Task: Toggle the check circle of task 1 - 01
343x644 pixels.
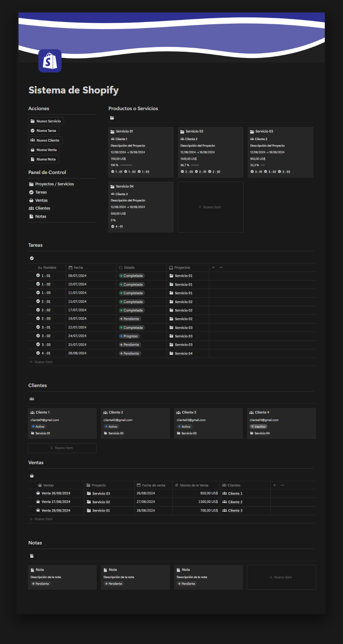Action: [38, 275]
